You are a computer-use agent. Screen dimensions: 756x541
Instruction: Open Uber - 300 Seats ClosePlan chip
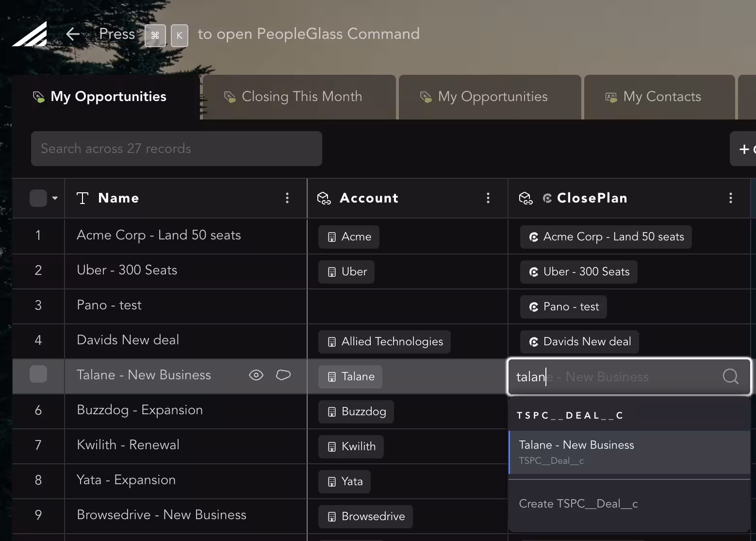[579, 272]
